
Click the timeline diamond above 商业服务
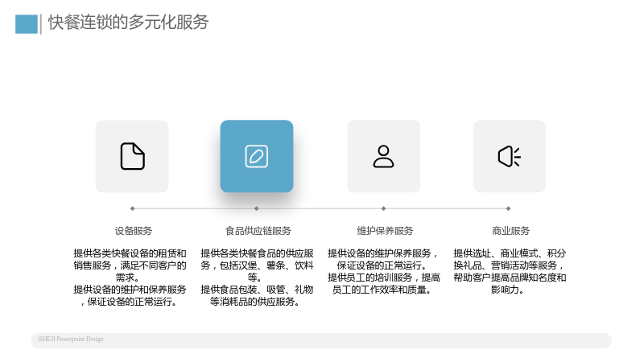pyautogui.click(x=508, y=208)
